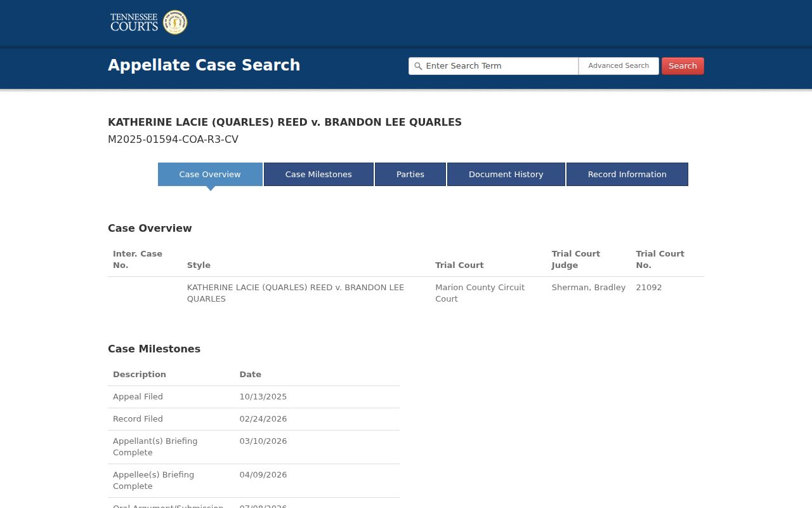Viewport: 812px width, 508px height.
Task: Click the red Search button
Action: [683, 66]
